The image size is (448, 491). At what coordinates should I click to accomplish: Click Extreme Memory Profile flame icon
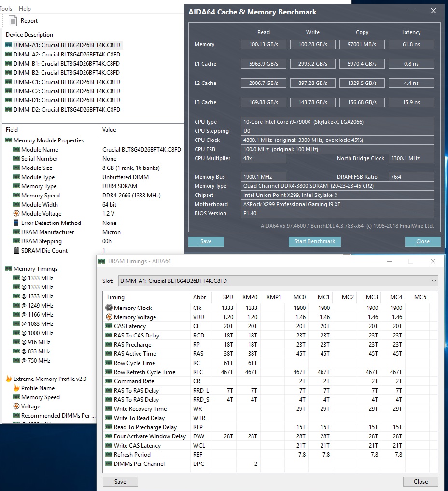(x=9, y=379)
